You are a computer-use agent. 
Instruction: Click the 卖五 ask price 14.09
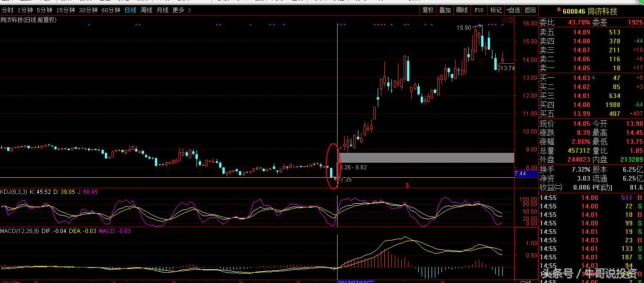click(582, 32)
